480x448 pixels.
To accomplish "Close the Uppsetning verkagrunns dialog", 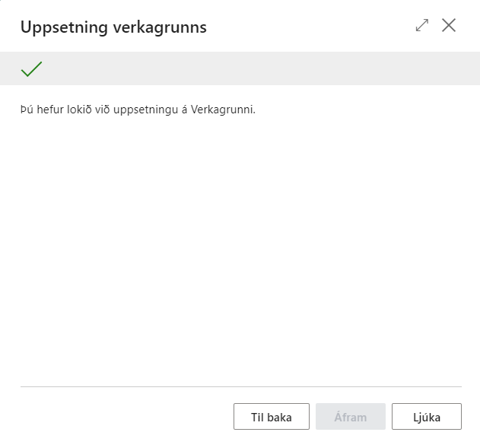I will (x=449, y=25).
